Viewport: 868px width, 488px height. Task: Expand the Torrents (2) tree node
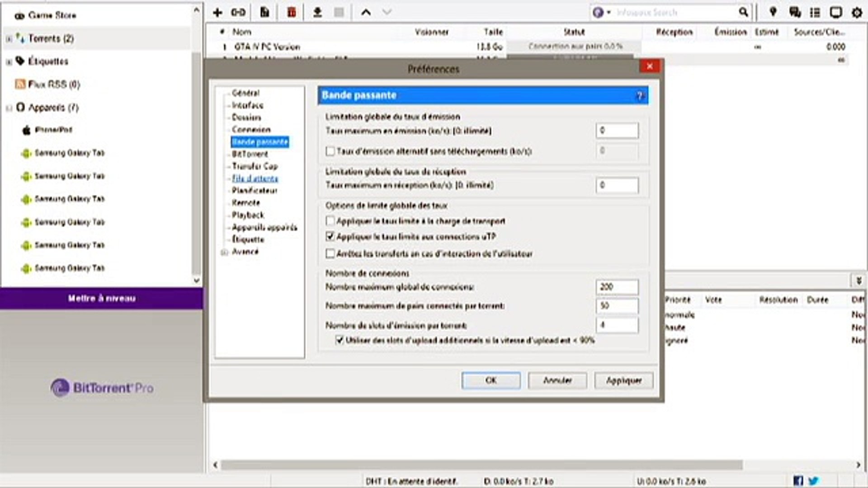point(9,39)
